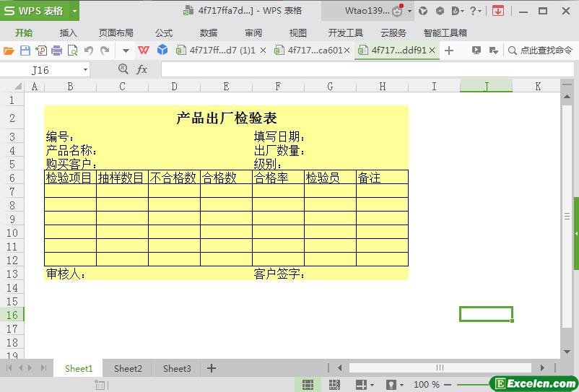Add a new sheet with the plus button

pyautogui.click(x=212, y=368)
